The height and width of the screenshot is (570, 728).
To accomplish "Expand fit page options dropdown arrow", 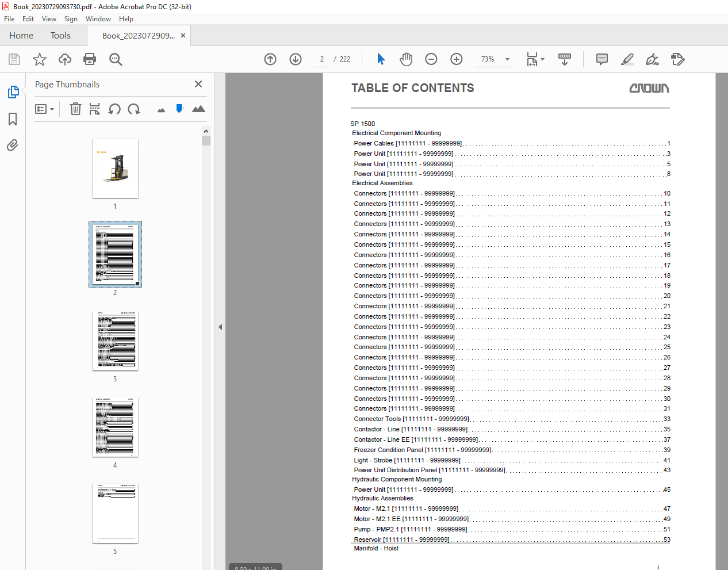I will (542, 59).
